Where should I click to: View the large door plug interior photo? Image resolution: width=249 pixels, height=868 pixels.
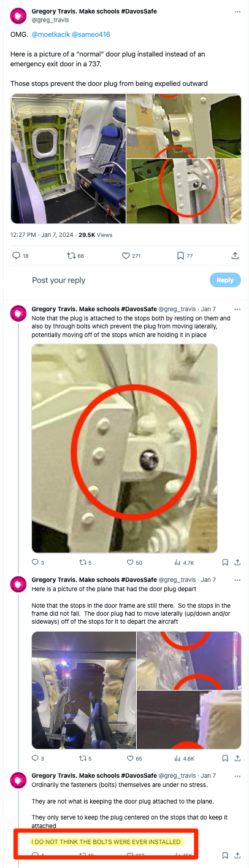[x=67, y=158]
